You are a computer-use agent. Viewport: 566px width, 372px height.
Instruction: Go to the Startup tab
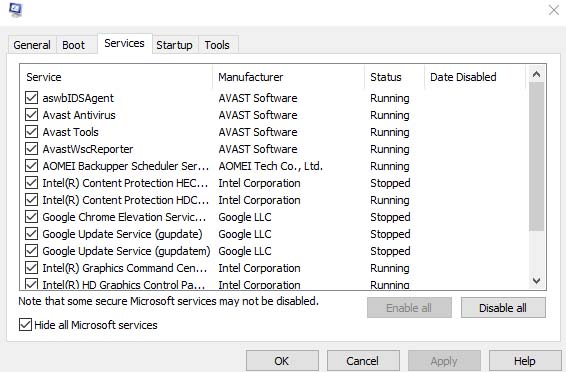174,45
